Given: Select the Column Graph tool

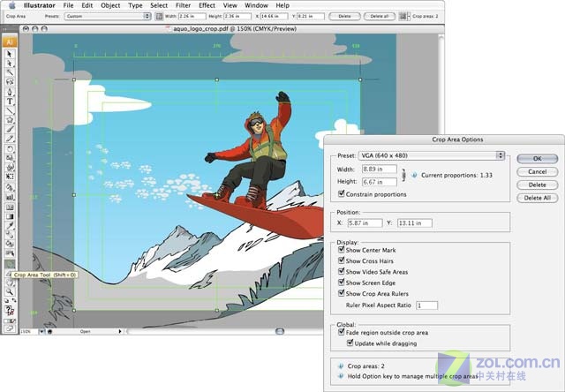Looking at the screenshot, I should [10, 197].
